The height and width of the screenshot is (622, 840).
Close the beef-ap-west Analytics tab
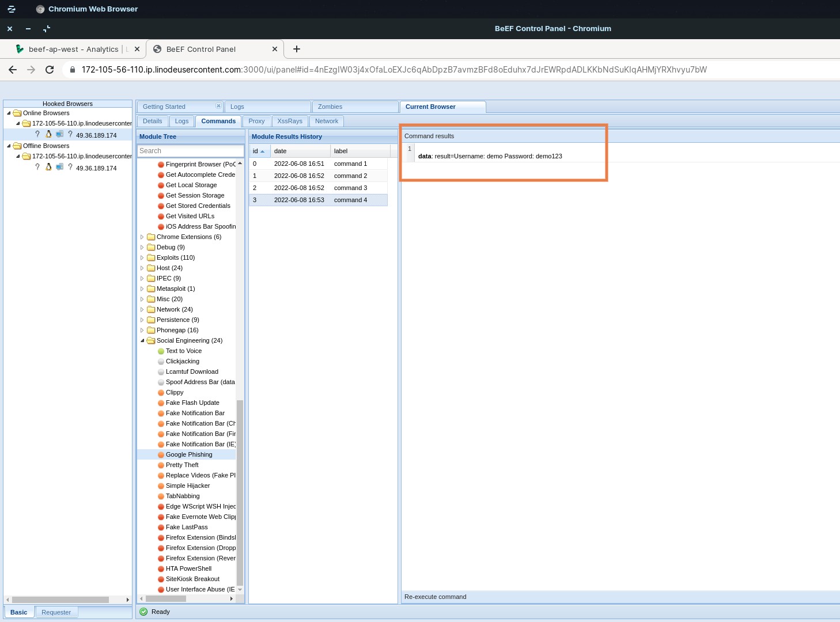click(137, 49)
